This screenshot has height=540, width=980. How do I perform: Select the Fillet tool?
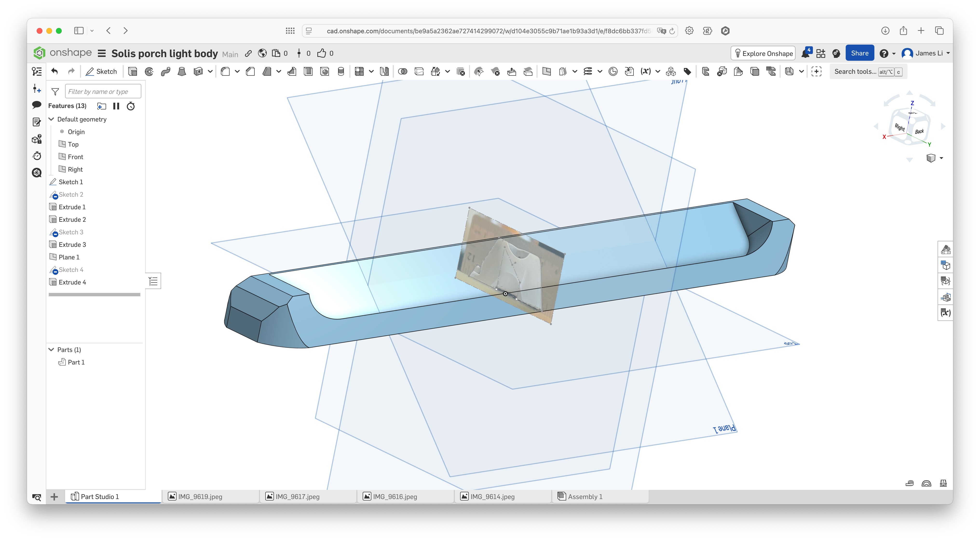(x=225, y=72)
